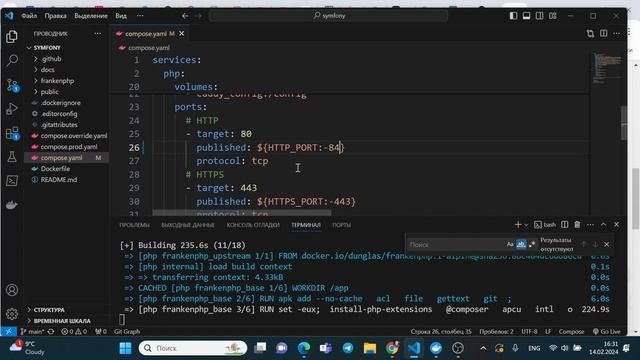Screen dimensions: 640x360
Task: Open changes compare icon in editor toolbar
Action: pyautogui.click(x=590, y=33)
